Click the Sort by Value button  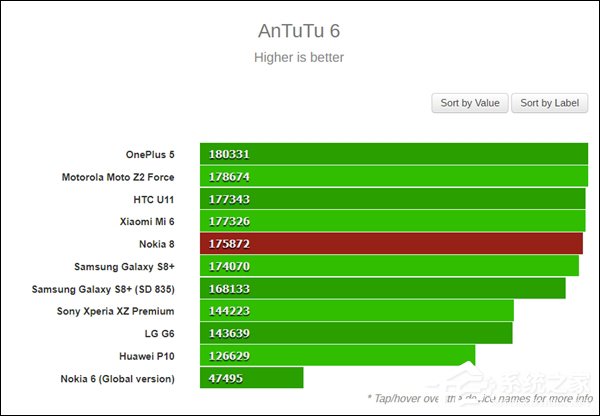[x=470, y=103]
